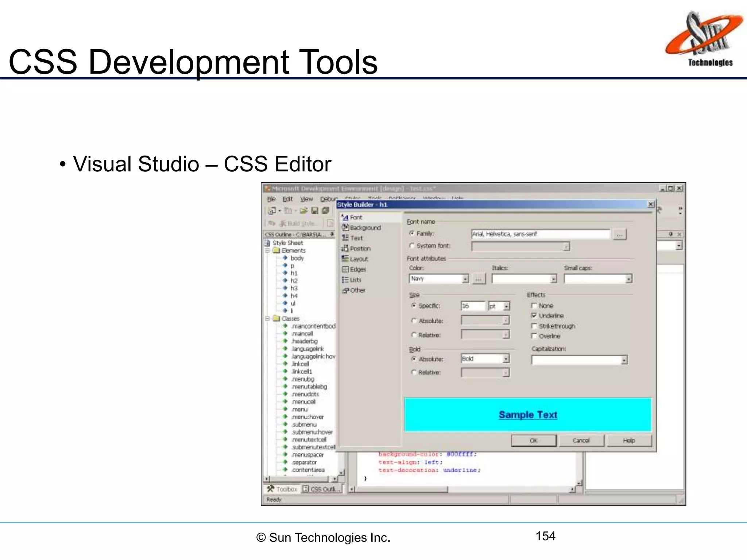The image size is (747, 560).
Task: Open the Bold absolute dropdown
Action: click(506, 359)
